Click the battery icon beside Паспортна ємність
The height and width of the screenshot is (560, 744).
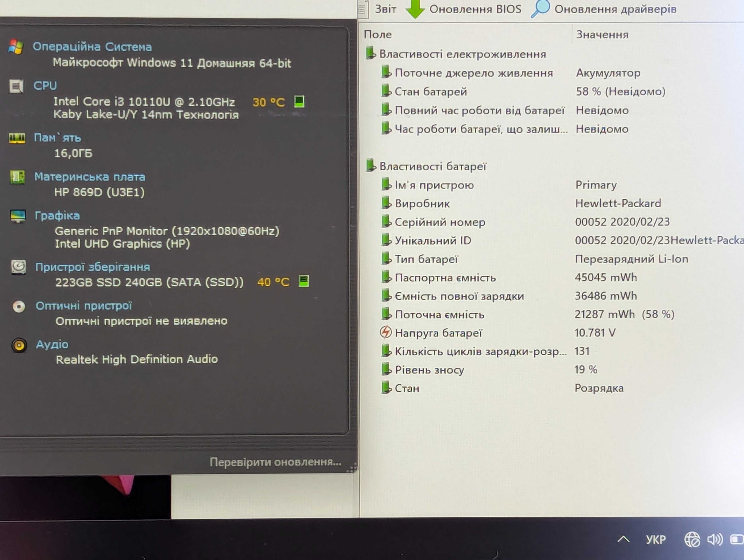pyautogui.click(x=386, y=277)
